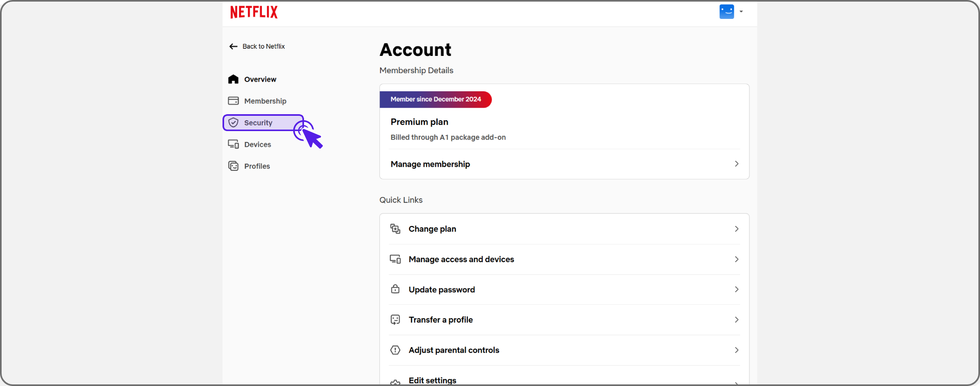Viewport: 980px width, 386px height.
Task: Select the Overview home icon
Action: tap(233, 79)
